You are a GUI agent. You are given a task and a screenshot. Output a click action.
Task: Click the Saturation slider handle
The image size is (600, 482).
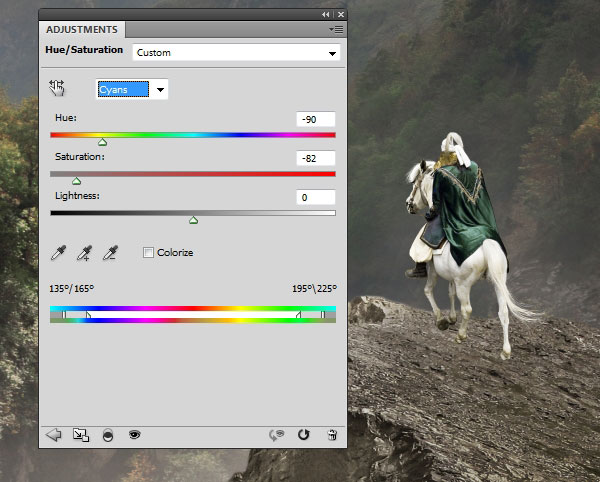coord(77,181)
